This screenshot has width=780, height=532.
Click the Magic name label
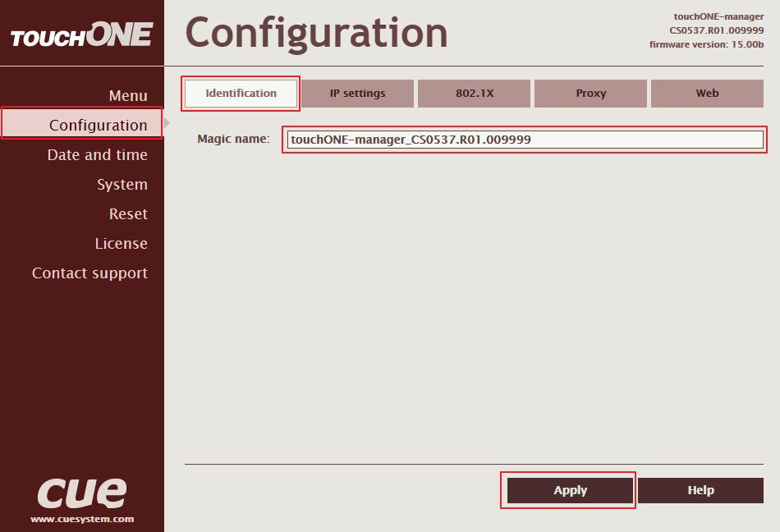[x=233, y=139]
